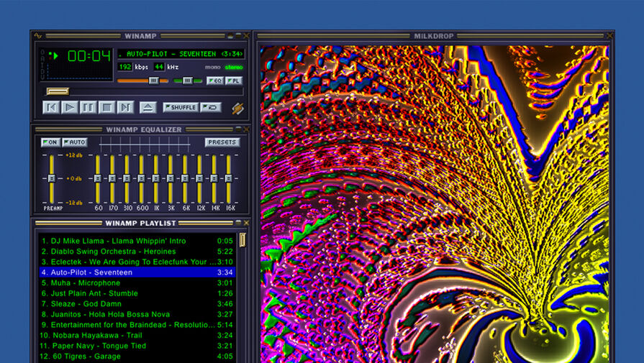Select Juanitos - Hola Hola Bossa Nova
Image resolution: width=644 pixels, height=363 pixels.
137,315
